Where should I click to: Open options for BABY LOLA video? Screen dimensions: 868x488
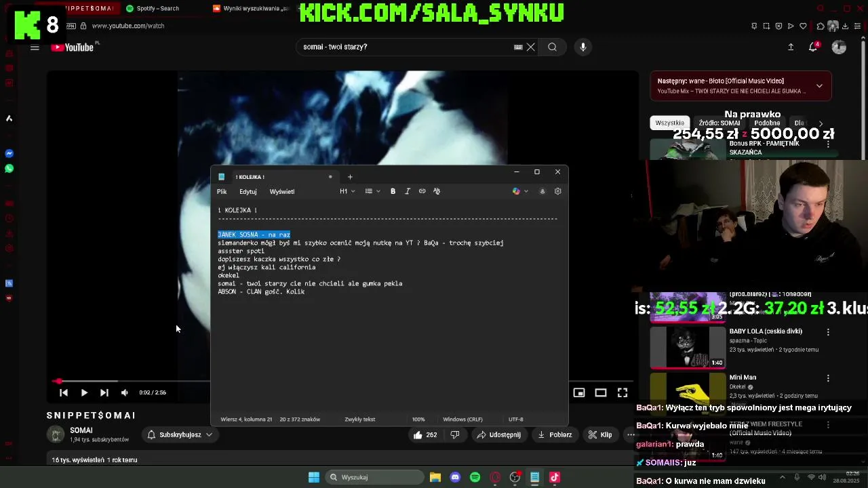[828, 332]
